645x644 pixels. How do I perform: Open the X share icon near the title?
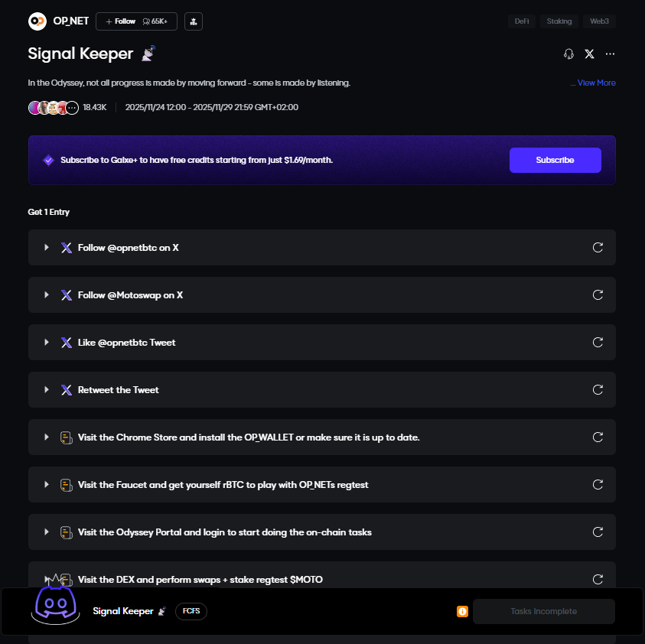[x=589, y=54]
